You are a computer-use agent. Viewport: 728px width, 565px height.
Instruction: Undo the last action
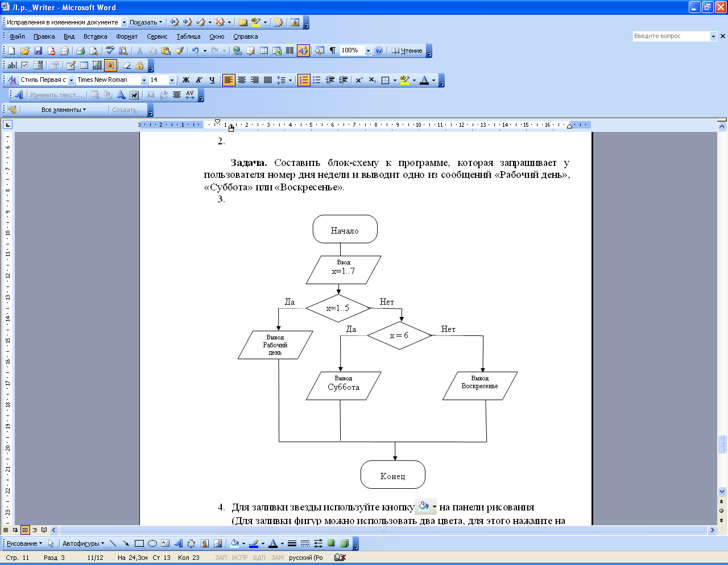click(195, 51)
